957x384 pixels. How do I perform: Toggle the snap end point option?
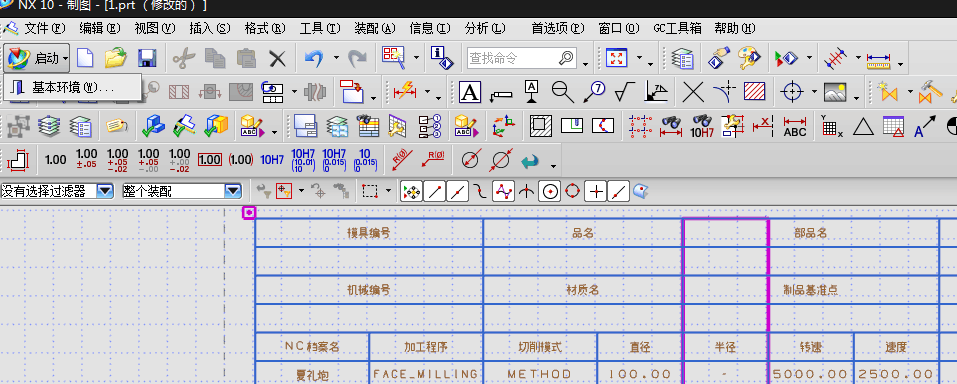click(x=434, y=192)
